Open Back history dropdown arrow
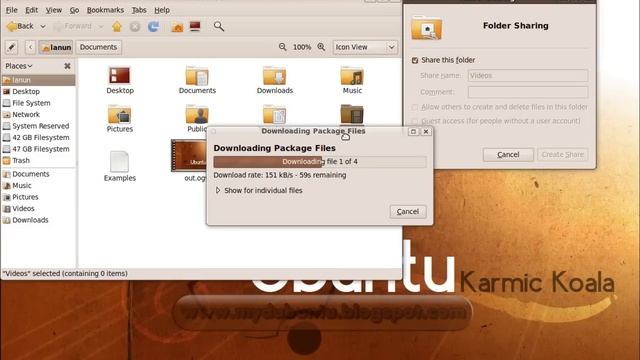Image resolution: width=640 pixels, height=360 pixels. (x=42, y=27)
